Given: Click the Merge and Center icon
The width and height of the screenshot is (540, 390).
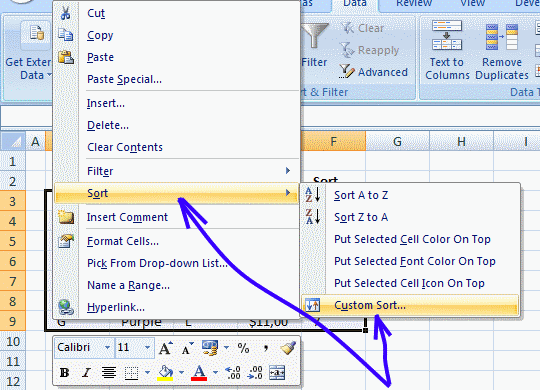Looking at the screenshot, I should [277, 372].
